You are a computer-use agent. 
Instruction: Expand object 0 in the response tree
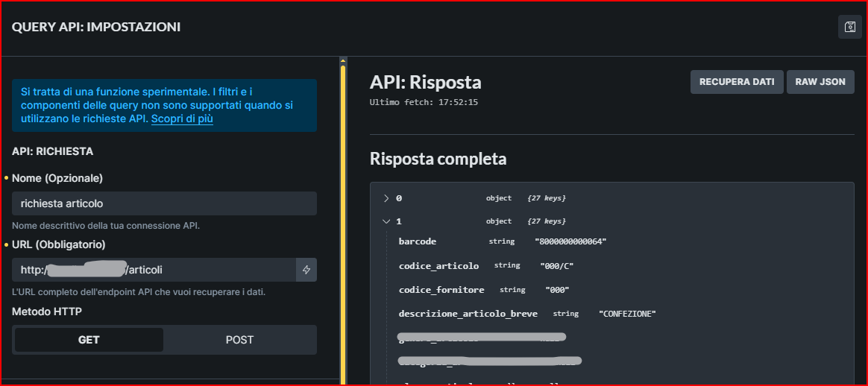tap(386, 198)
